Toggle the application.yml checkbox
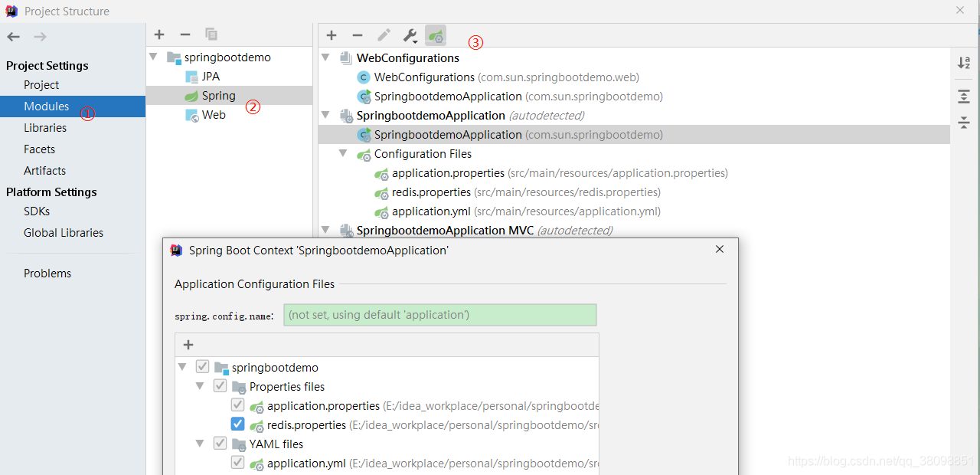 pos(237,463)
